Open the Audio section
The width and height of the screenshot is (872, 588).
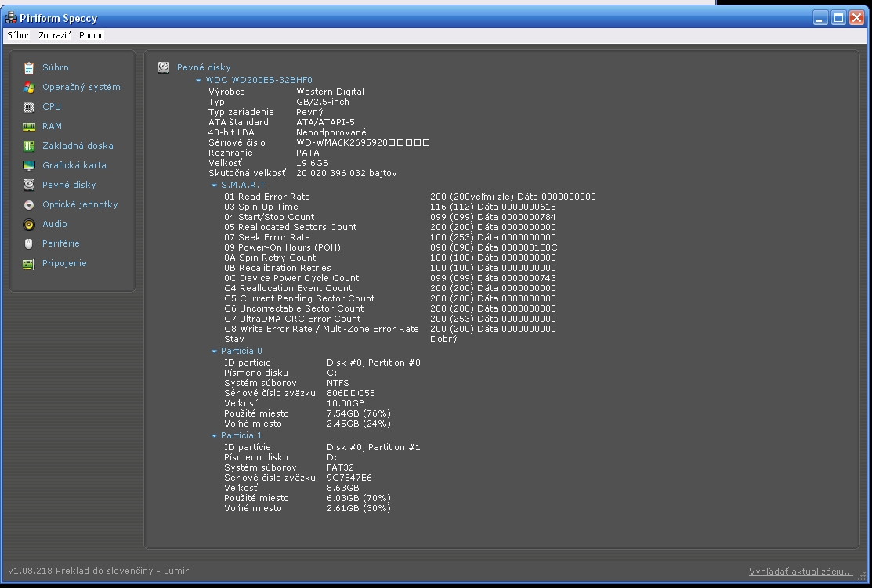pos(55,224)
